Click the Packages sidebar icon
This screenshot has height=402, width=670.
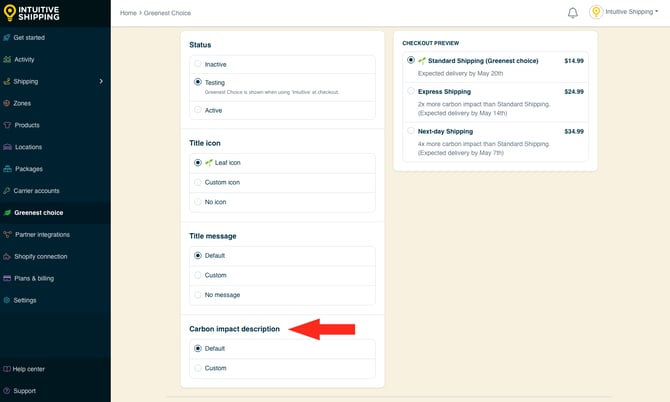(7, 169)
